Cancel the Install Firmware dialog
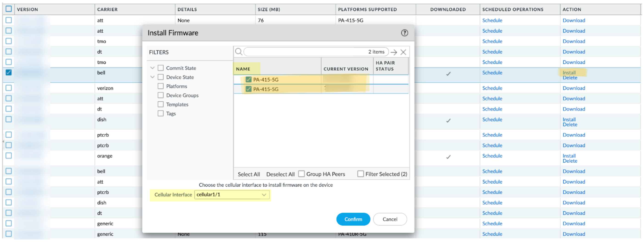 pyautogui.click(x=390, y=219)
